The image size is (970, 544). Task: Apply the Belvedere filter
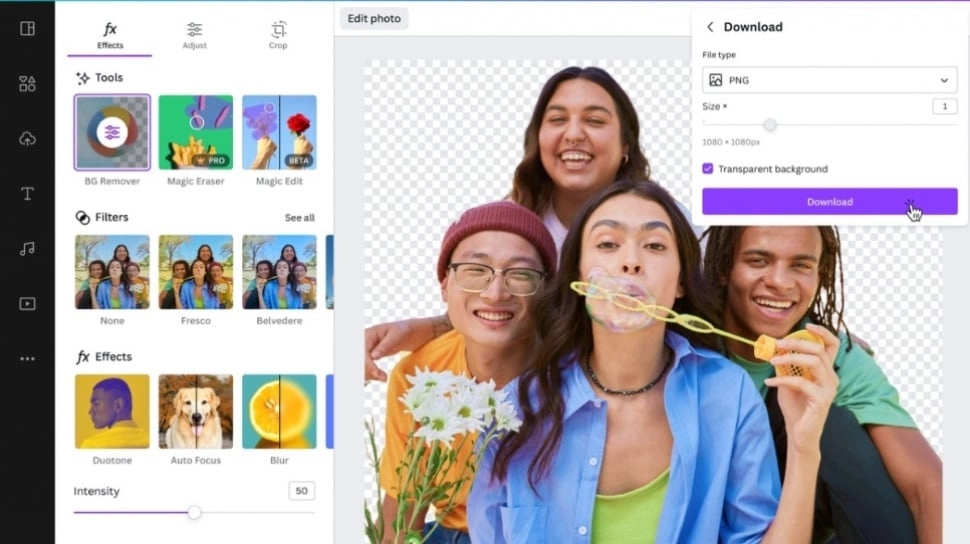point(279,272)
